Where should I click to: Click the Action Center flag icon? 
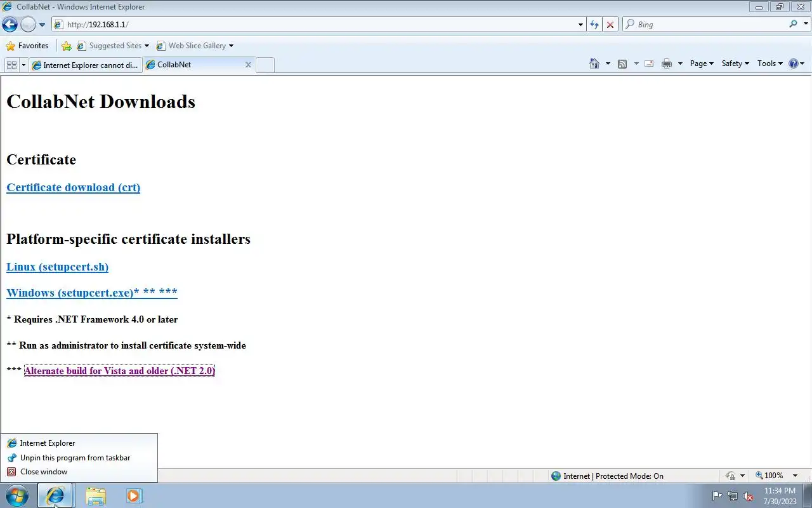coord(717,496)
